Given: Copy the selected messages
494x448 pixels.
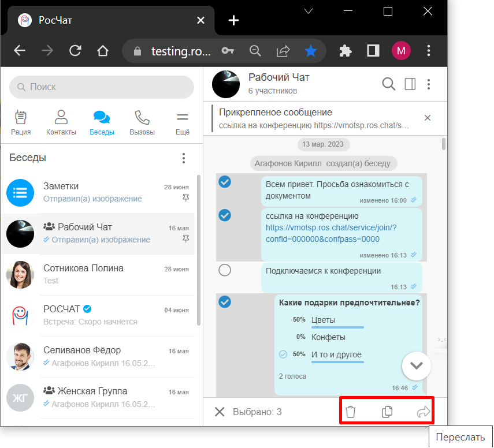Looking at the screenshot, I should (x=387, y=412).
